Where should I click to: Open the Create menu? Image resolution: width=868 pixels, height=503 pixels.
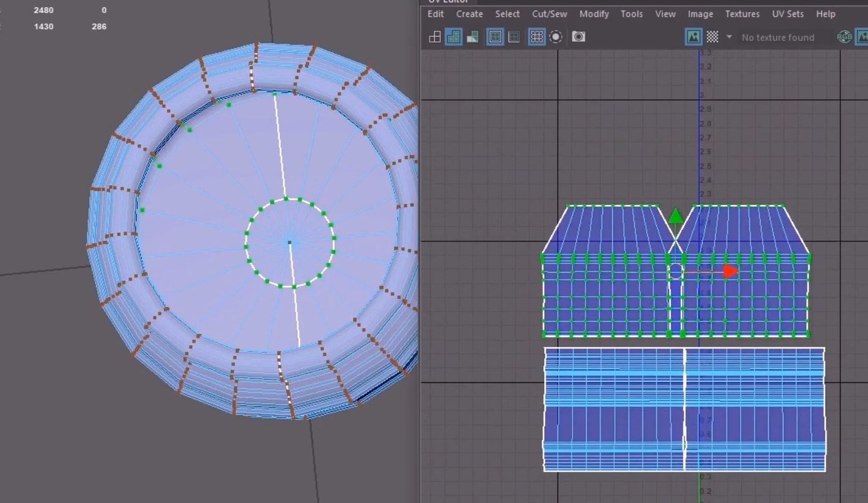pyautogui.click(x=470, y=14)
